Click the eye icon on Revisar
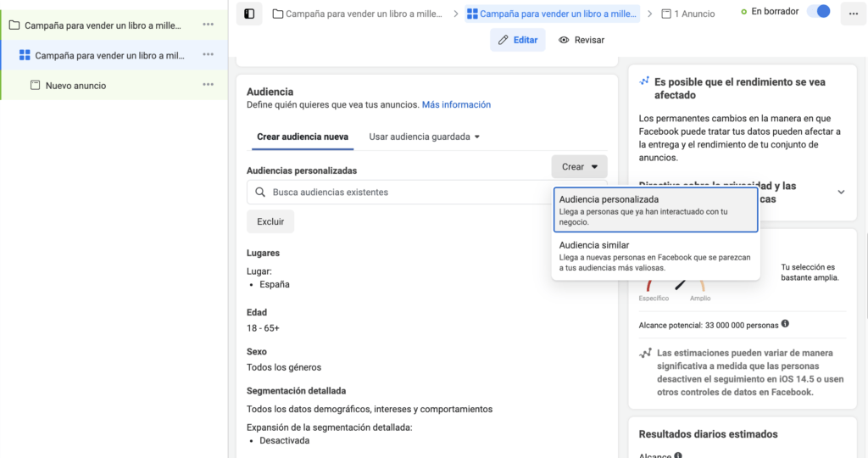The height and width of the screenshot is (458, 868). click(x=564, y=40)
